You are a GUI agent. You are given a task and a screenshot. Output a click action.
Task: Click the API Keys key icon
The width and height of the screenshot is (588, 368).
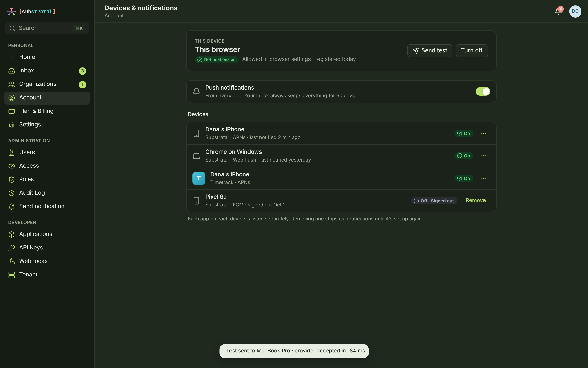[12, 248]
